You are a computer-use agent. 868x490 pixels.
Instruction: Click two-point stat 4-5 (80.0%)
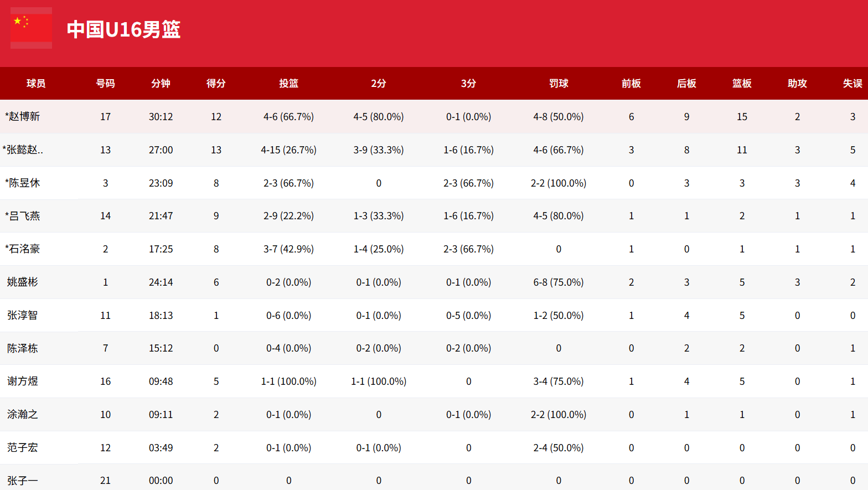click(379, 117)
